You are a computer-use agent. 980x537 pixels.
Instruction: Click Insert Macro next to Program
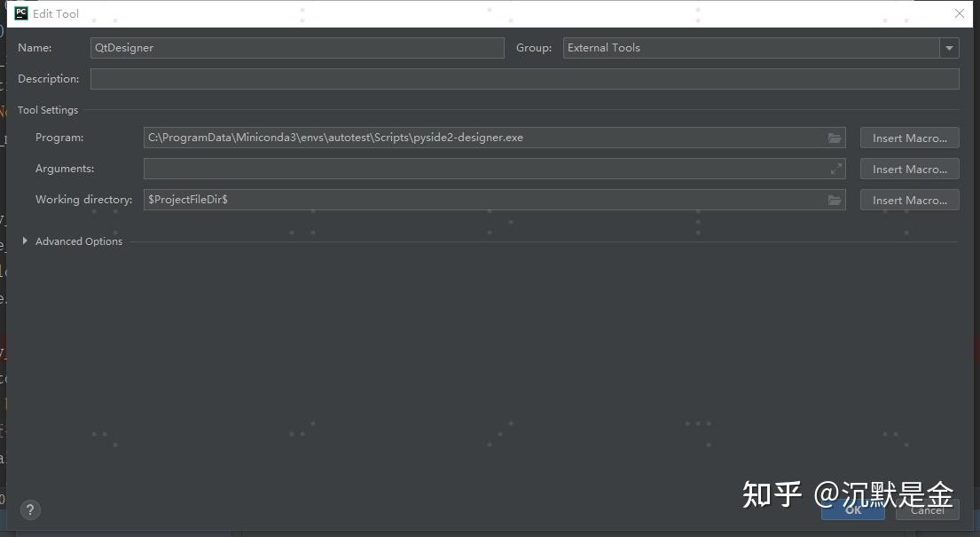click(x=909, y=138)
